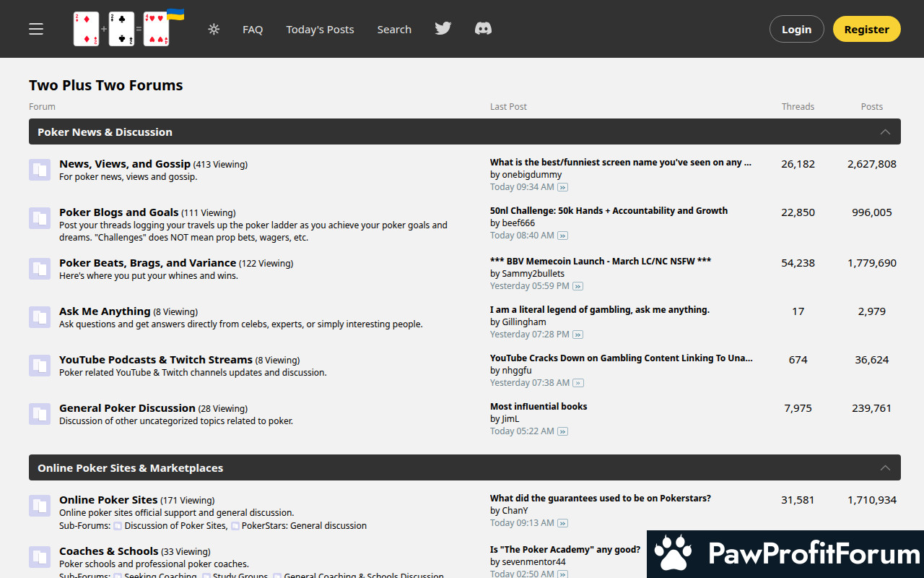Go to last post icon beside Yesterday 07:38 AM
The image size is (924, 578).
(578, 383)
